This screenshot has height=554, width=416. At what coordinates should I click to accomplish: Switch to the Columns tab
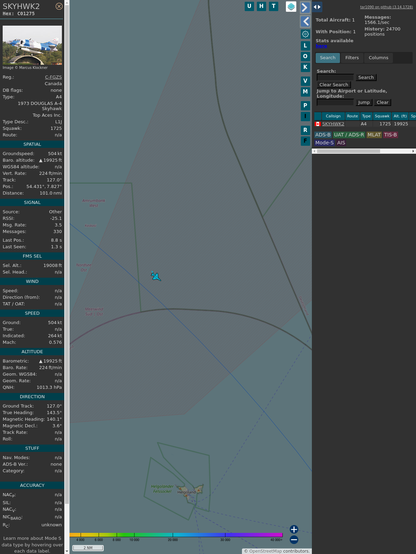[x=378, y=58]
